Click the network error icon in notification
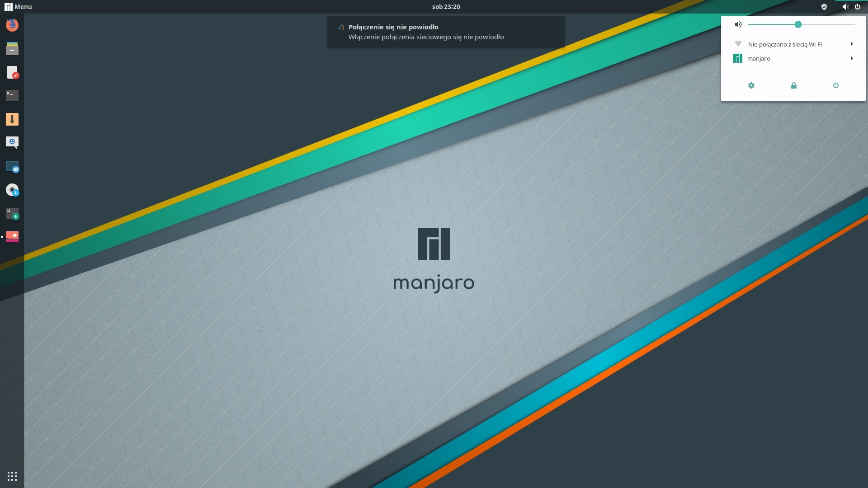Viewport: 868px width, 488px height. pyautogui.click(x=341, y=28)
